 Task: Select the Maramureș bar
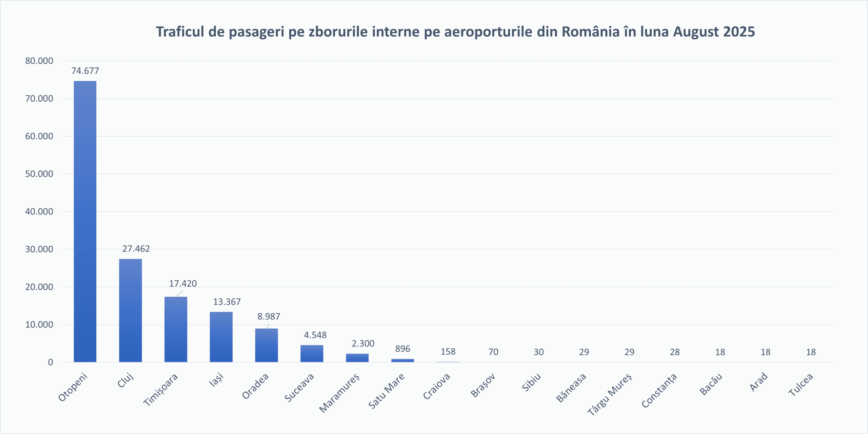357,358
